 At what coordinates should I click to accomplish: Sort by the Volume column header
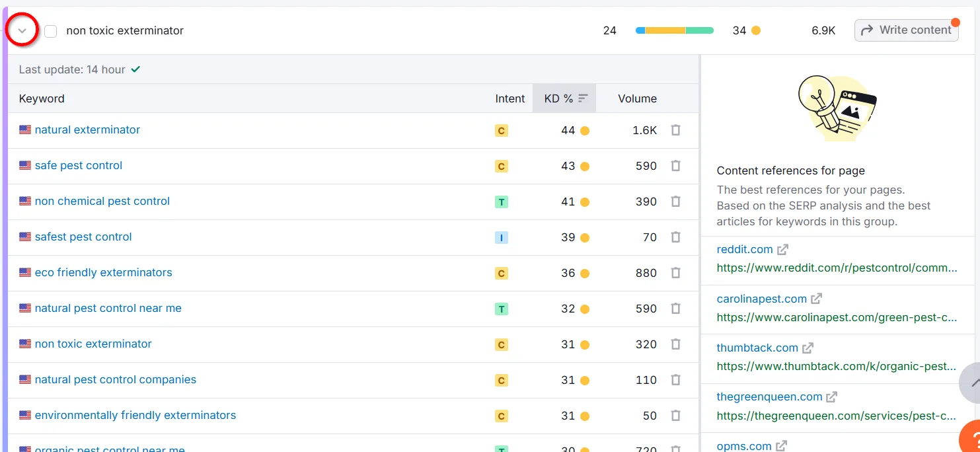coord(637,98)
